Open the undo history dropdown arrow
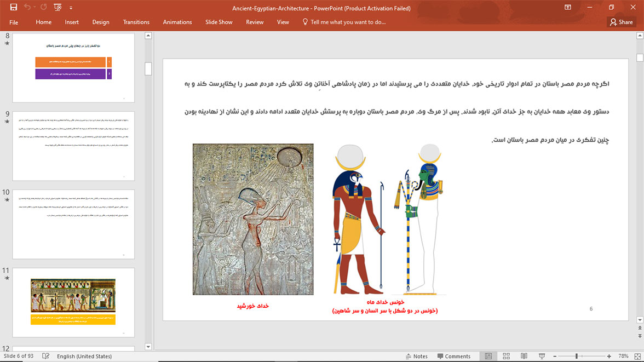Screen dimensions: 644x362 tap(34, 8)
